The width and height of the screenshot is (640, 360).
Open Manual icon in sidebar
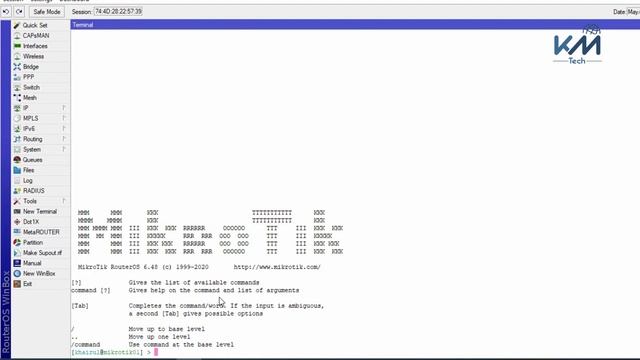(17, 263)
